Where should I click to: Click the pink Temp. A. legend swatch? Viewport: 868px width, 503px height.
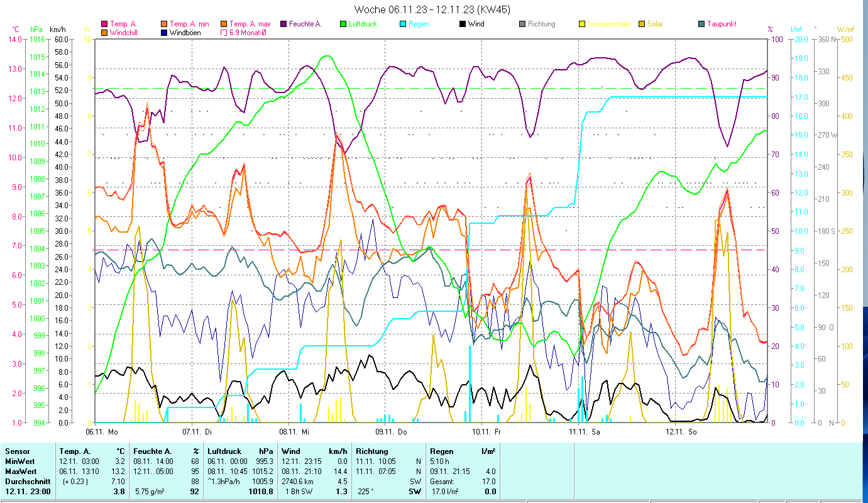[104, 24]
